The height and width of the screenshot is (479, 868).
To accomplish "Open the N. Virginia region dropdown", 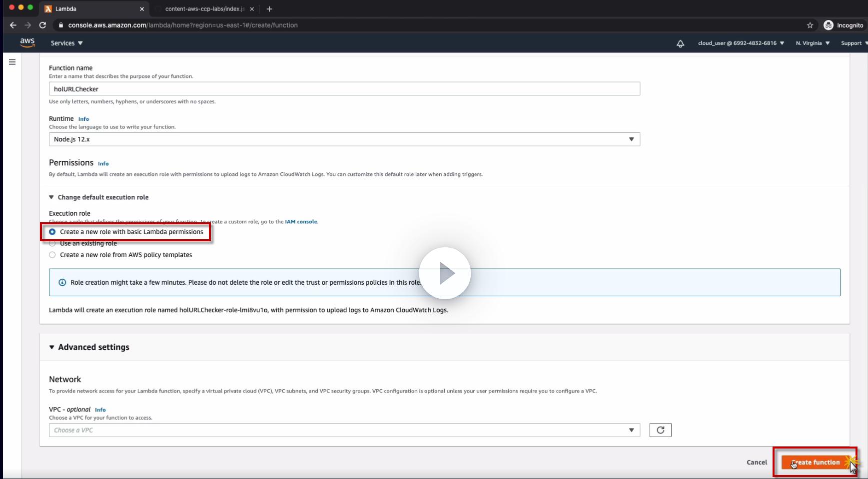I will coord(813,43).
